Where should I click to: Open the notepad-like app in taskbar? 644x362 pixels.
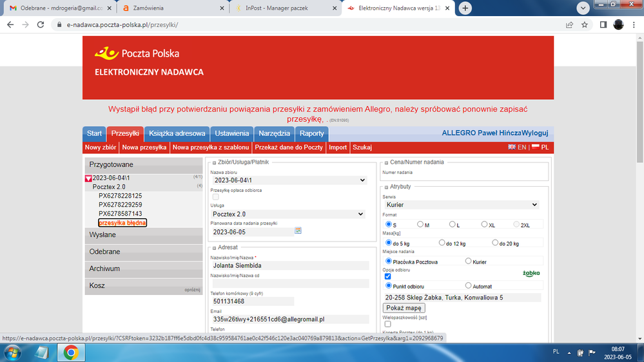[41, 352]
